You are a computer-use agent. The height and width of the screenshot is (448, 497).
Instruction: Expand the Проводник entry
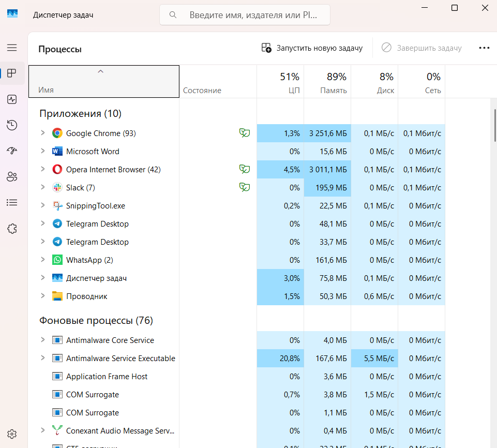[43, 296]
